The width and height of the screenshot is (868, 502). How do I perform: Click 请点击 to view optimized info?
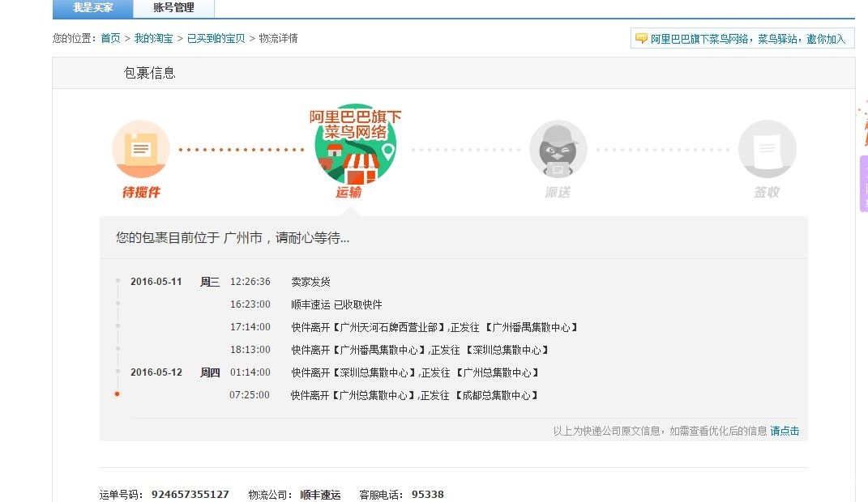pos(785,431)
